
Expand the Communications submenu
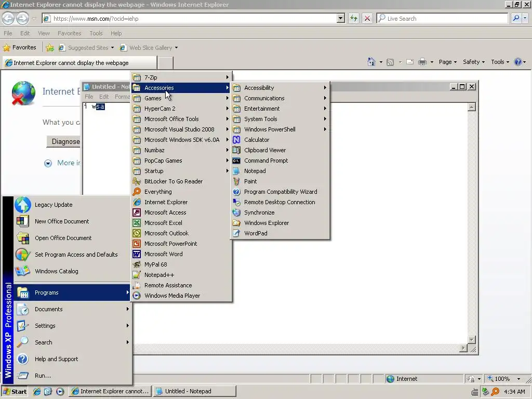pos(280,98)
